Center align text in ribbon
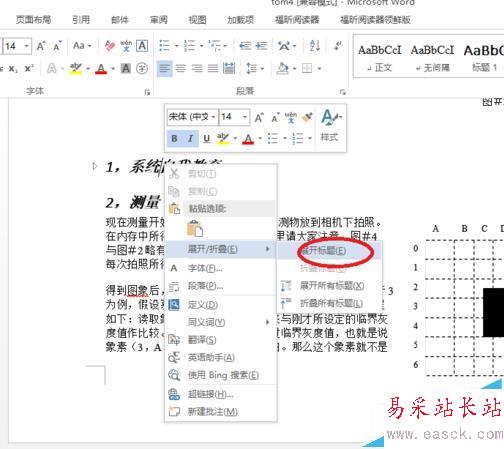This screenshot has height=449, width=504. pos(181,69)
